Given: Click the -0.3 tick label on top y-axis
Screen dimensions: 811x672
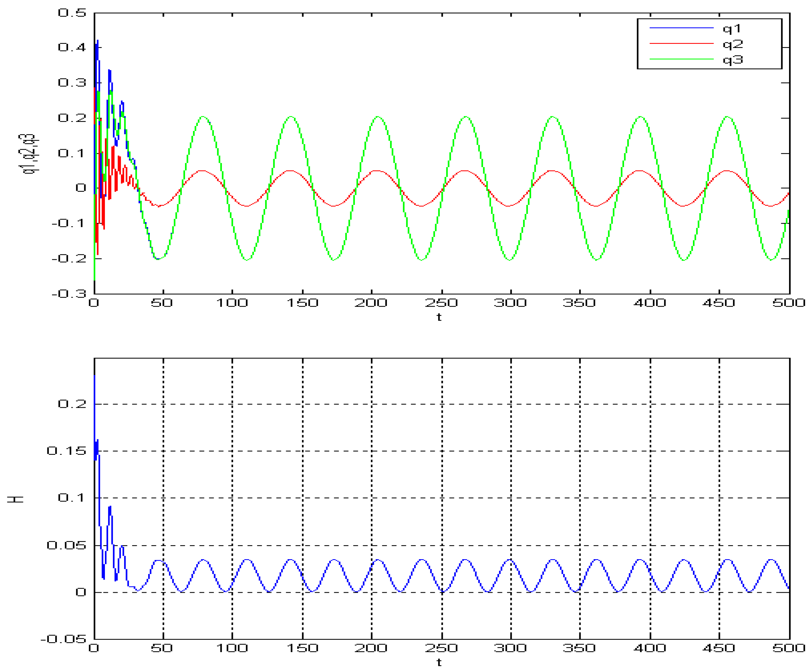Looking at the screenshot, I should (69, 294).
